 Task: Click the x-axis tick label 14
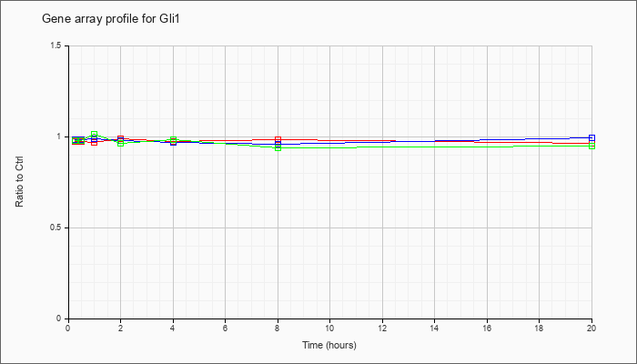click(x=435, y=327)
